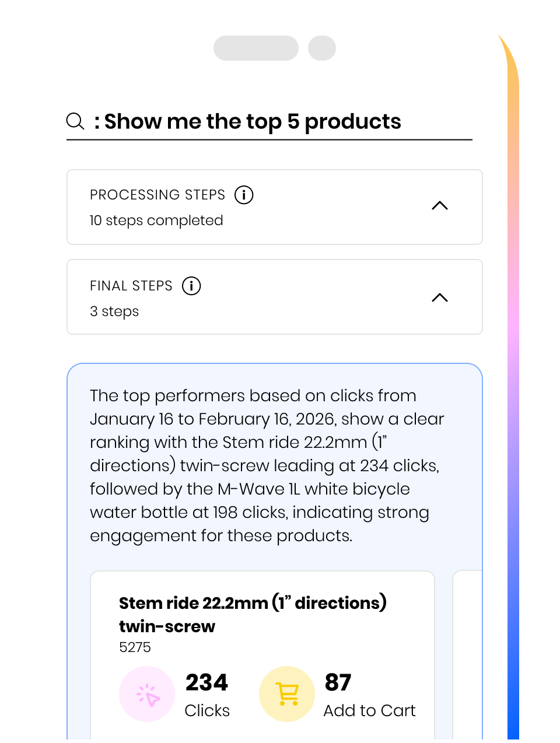Select the PROCESSING STEPS heading
The height and width of the screenshot is (743, 560).
(x=157, y=195)
